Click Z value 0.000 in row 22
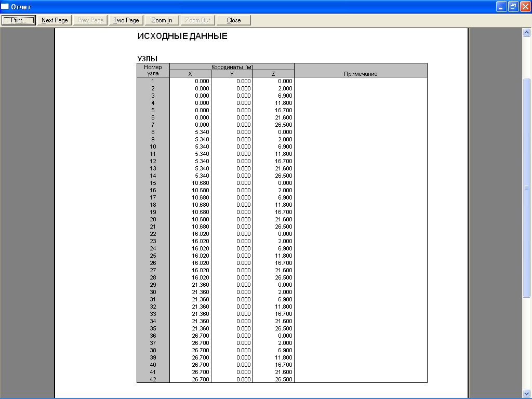This screenshot has width=532, height=399. [285, 234]
